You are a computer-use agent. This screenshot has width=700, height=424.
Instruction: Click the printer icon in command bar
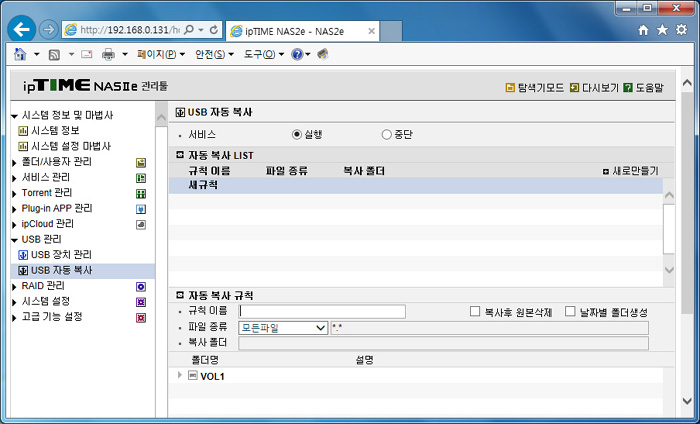pos(109,54)
